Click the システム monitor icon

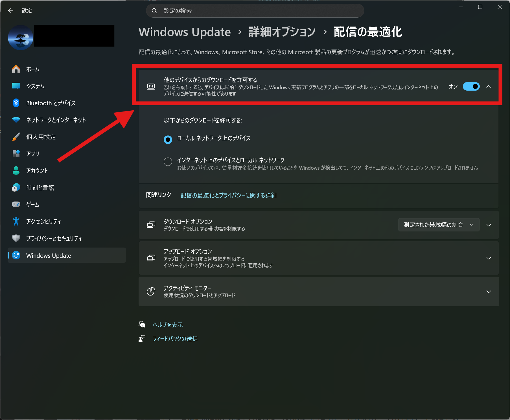point(16,86)
